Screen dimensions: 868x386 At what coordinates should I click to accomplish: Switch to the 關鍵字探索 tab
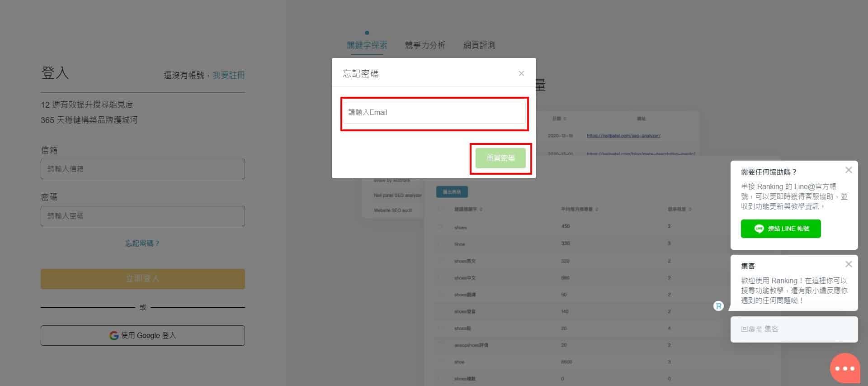click(367, 45)
